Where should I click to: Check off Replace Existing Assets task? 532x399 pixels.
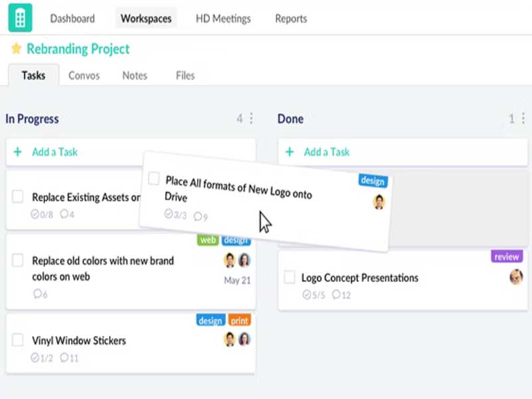[18, 196]
